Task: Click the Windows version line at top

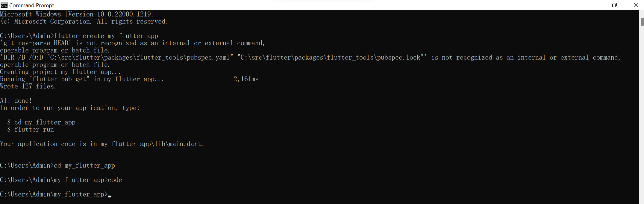Action: coord(77,14)
